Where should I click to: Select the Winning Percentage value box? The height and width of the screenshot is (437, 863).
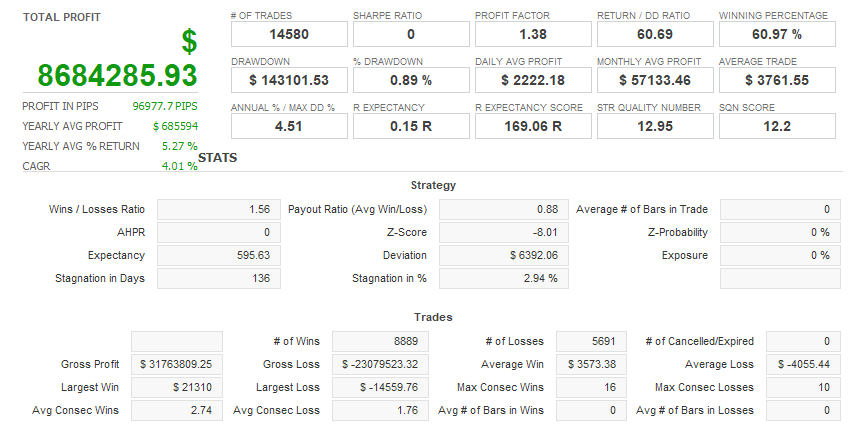click(x=776, y=34)
